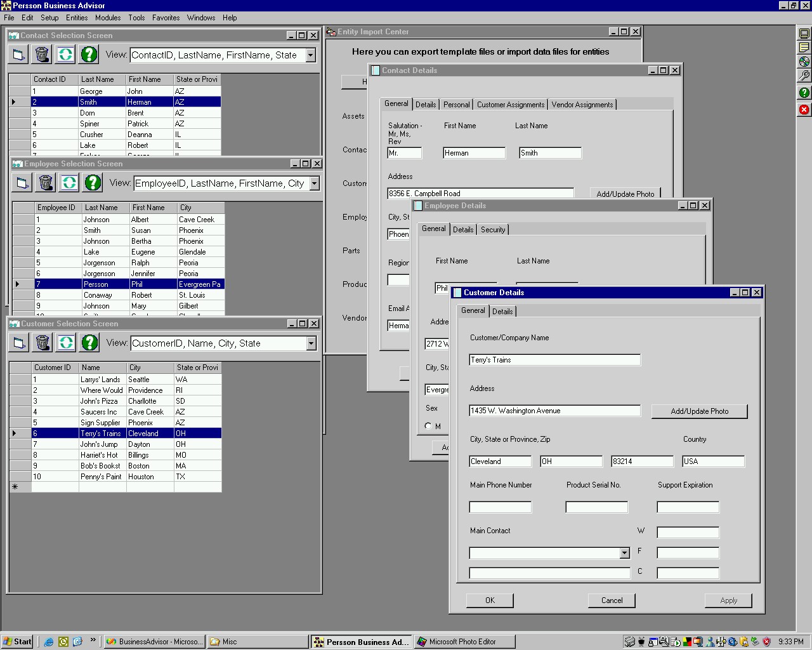Open the Entities menu

coord(77,18)
